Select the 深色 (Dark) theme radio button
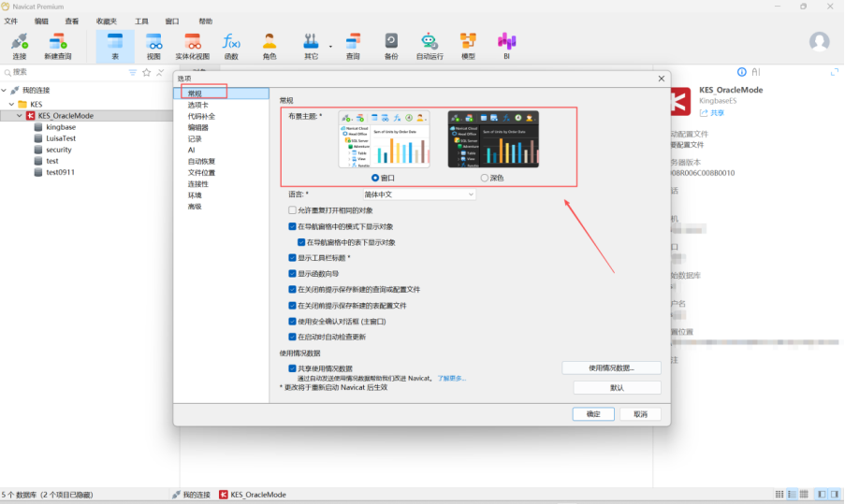 point(485,178)
